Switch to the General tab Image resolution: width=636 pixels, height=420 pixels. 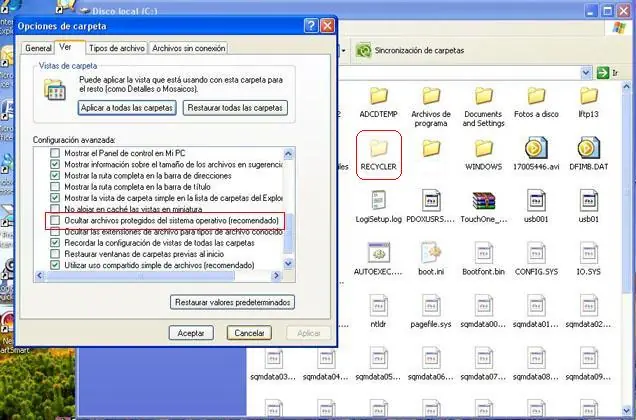(x=38, y=48)
